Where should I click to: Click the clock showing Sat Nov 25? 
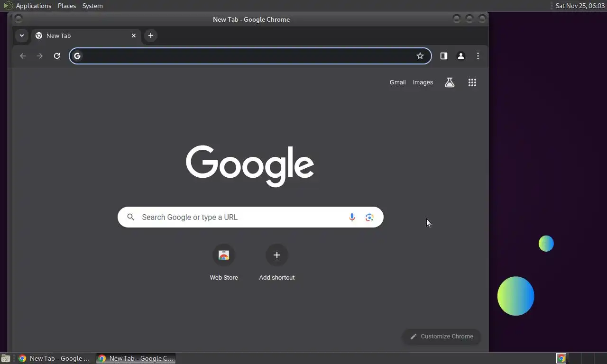tap(580, 6)
